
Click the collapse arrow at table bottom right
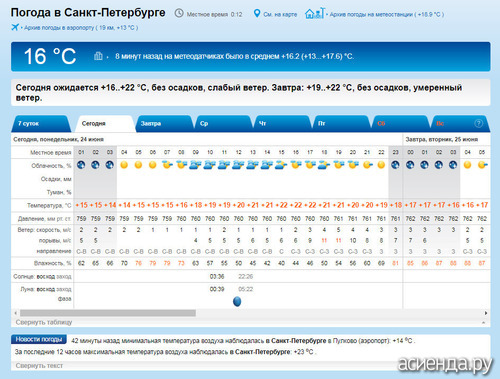coord(483,323)
